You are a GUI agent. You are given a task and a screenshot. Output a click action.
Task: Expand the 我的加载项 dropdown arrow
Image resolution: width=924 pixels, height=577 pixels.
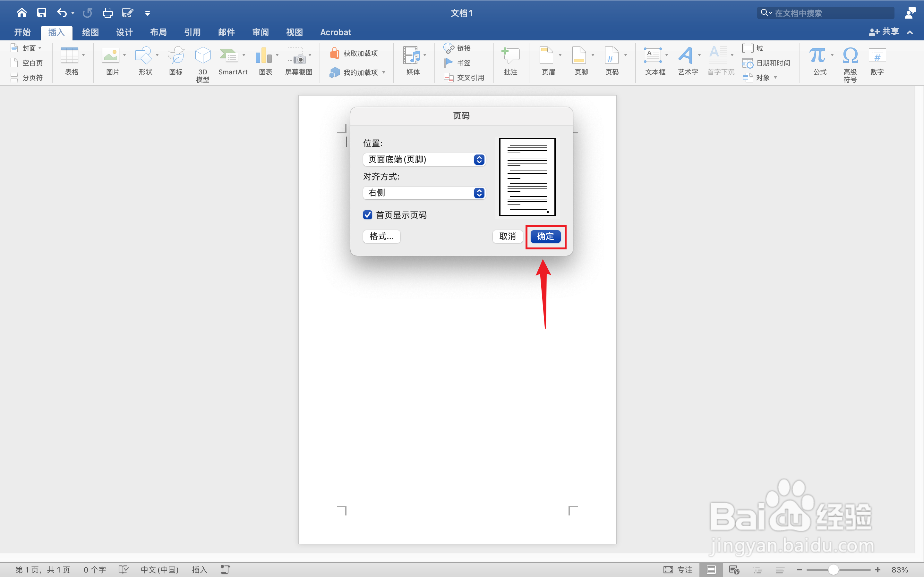click(384, 72)
